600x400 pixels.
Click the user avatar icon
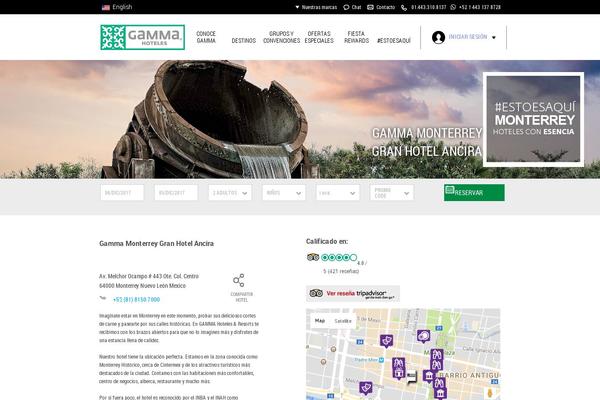pos(439,37)
